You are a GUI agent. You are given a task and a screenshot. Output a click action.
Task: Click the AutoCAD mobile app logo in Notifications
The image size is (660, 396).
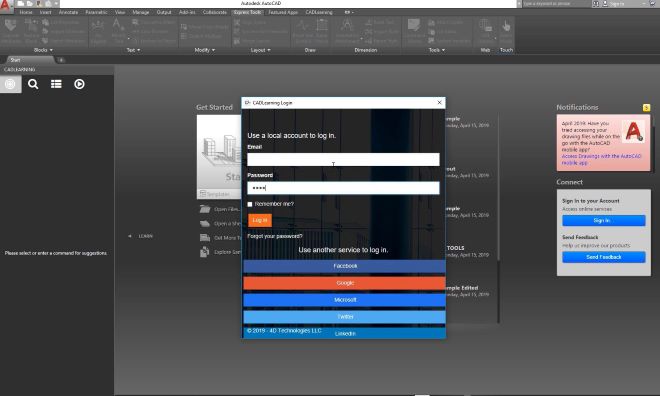(633, 131)
